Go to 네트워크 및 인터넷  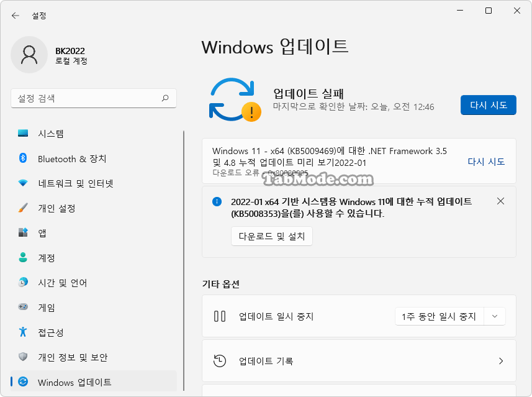click(94, 183)
